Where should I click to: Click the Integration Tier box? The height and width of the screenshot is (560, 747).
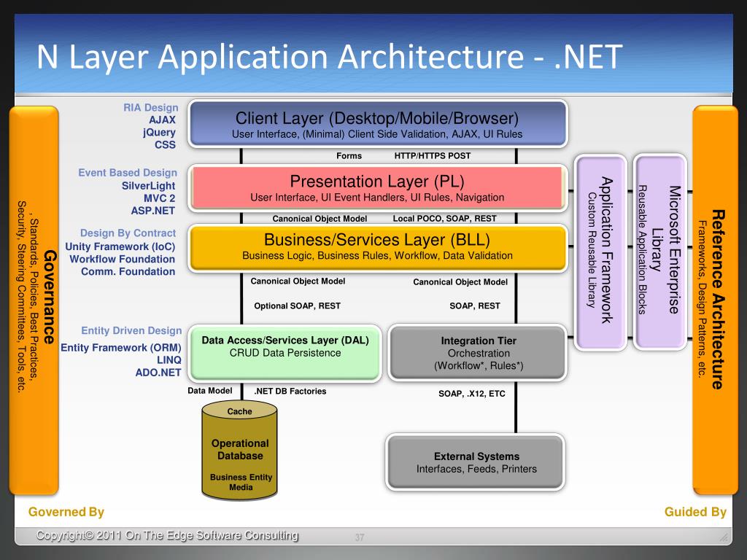(478, 354)
